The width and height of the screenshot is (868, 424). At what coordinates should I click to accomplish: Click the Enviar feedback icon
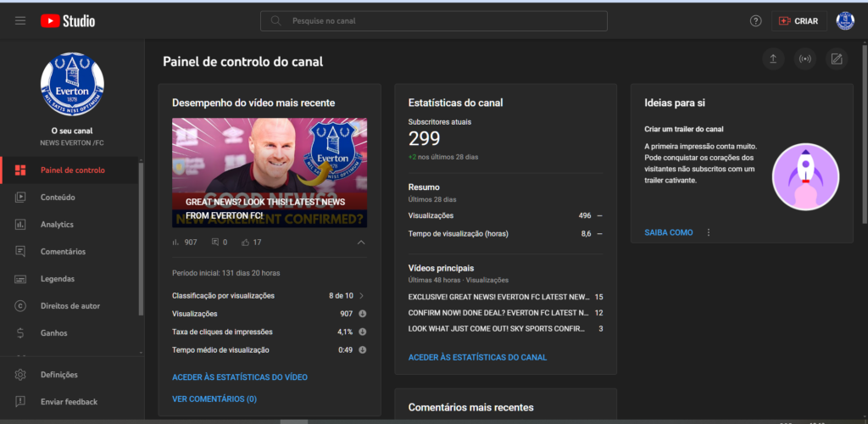(20, 402)
